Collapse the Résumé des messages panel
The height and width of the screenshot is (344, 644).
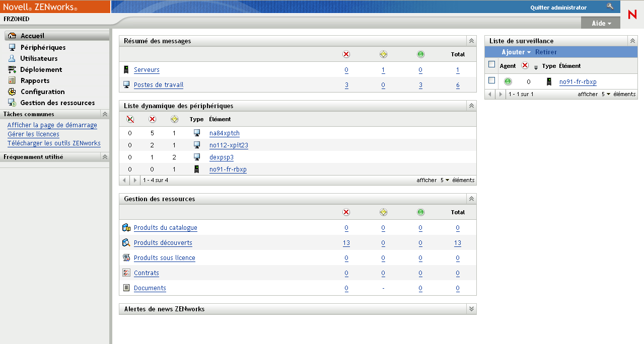(471, 41)
